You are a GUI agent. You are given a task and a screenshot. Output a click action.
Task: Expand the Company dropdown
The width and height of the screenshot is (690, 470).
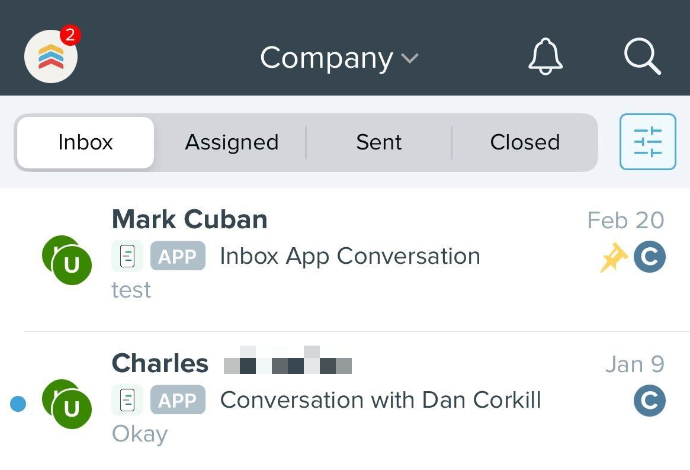coord(339,58)
